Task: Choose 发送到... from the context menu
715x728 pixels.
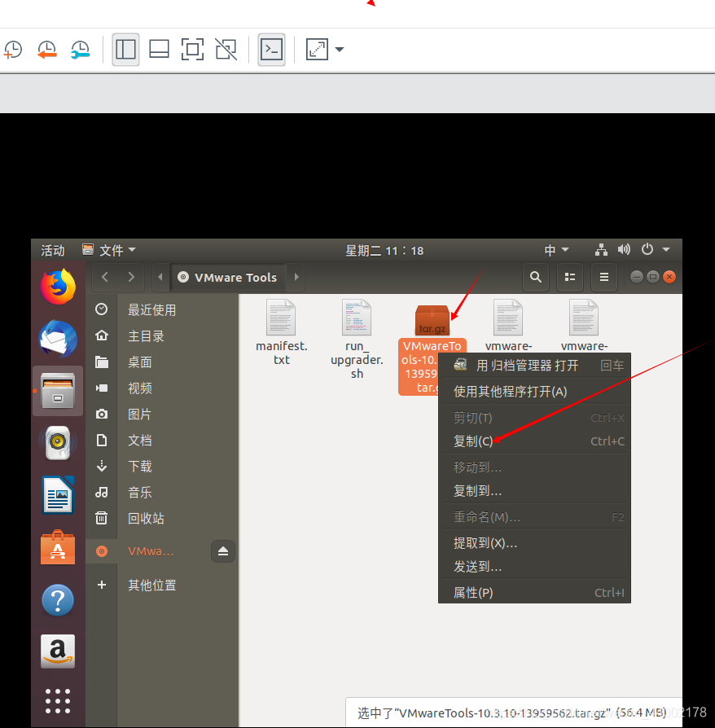Action: click(534, 567)
